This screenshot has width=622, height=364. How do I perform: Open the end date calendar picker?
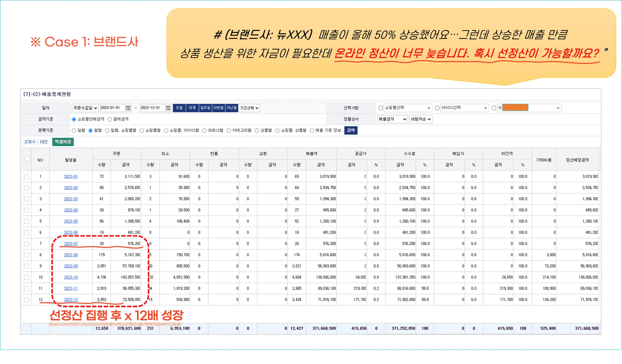pos(168,108)
